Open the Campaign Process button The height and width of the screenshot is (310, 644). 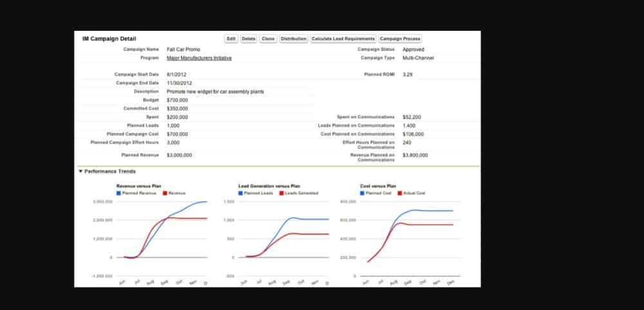(x=400, y=39)
